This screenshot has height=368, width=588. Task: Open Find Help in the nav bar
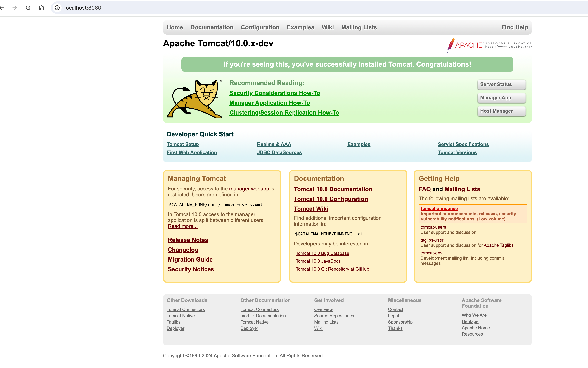(514, 27)
